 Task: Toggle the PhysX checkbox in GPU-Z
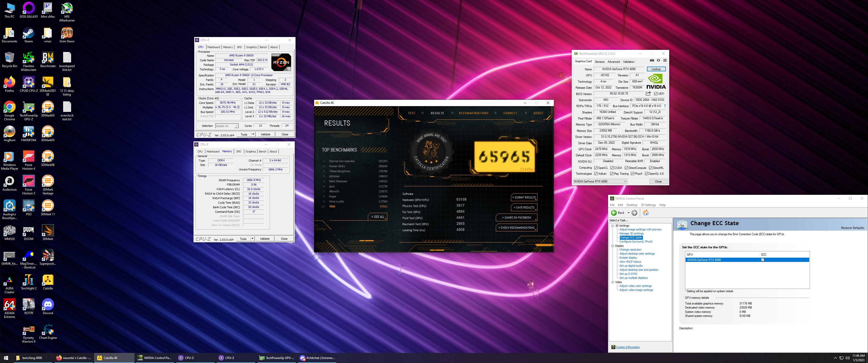[633, 174]
